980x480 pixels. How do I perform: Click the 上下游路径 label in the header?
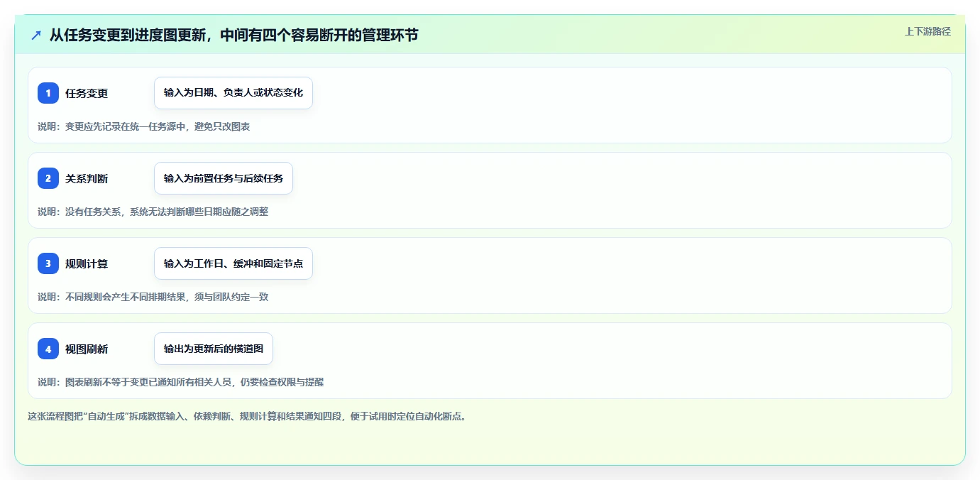tap(927, 31)
